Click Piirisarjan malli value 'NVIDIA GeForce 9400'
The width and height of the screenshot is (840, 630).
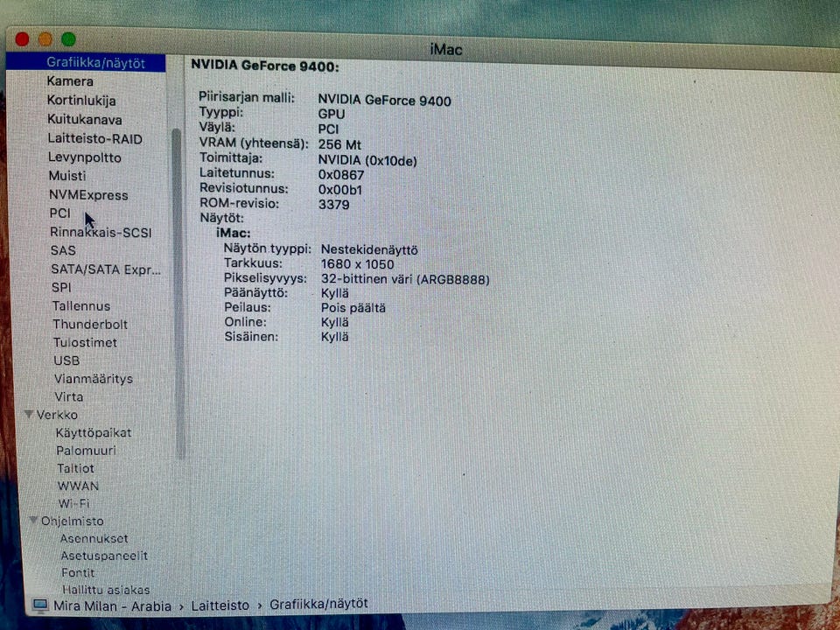pos(385,101)
